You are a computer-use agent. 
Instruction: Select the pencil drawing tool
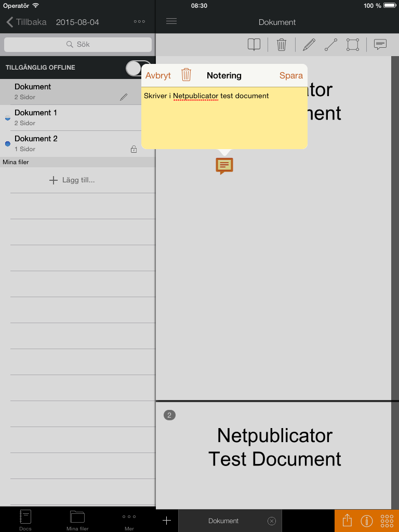pyautogui.click(x=309, y=45)
